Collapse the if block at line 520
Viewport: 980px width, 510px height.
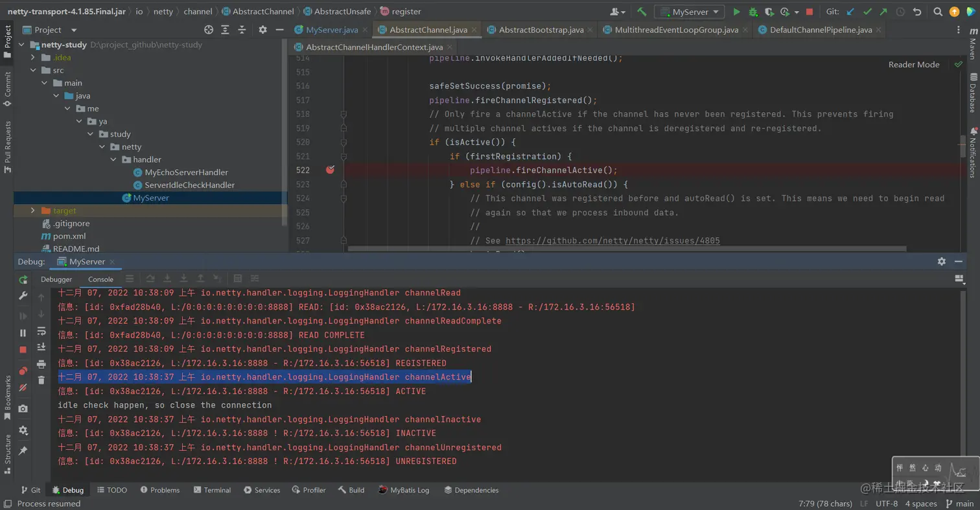pyautogui.click(x=344, y=142)
